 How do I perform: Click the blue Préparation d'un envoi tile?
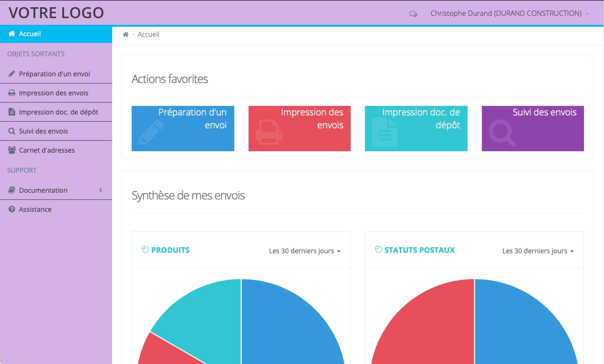(183, 128)
